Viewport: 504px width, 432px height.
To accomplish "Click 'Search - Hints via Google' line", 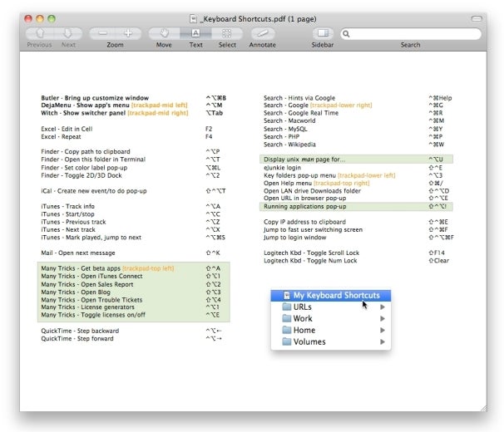I will pyautogui.click(x=299, y=98).
